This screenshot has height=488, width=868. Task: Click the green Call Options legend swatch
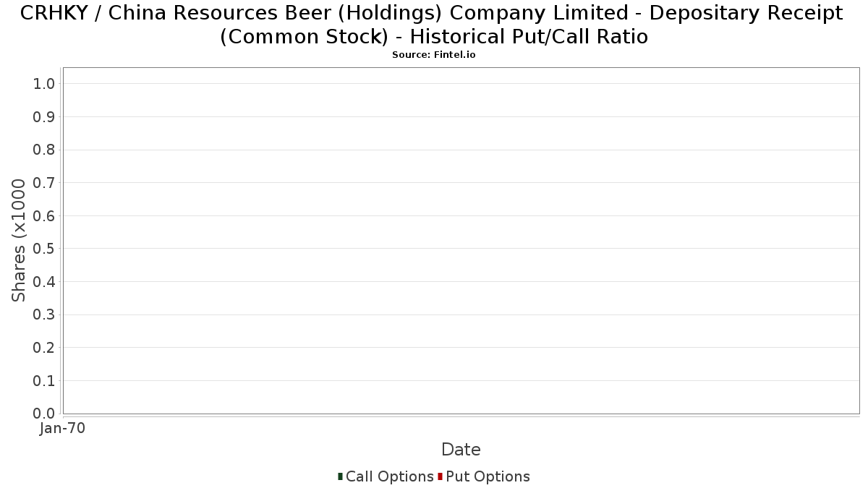[x=340, y=476]
